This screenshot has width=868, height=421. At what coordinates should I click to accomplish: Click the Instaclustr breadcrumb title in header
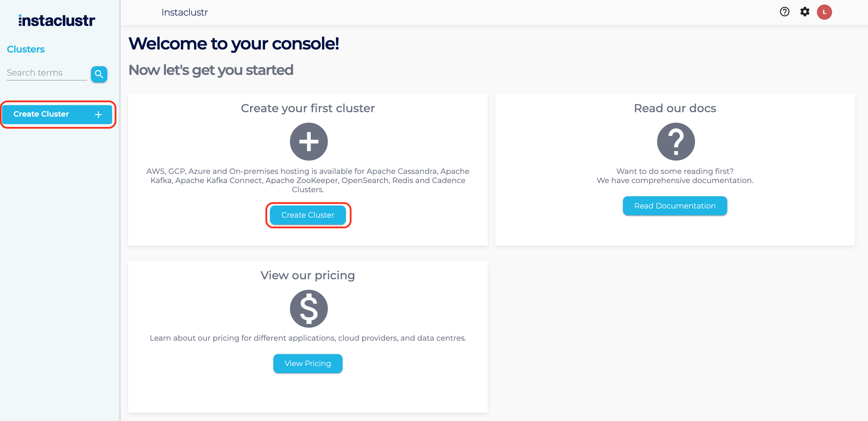coord(184,13)
